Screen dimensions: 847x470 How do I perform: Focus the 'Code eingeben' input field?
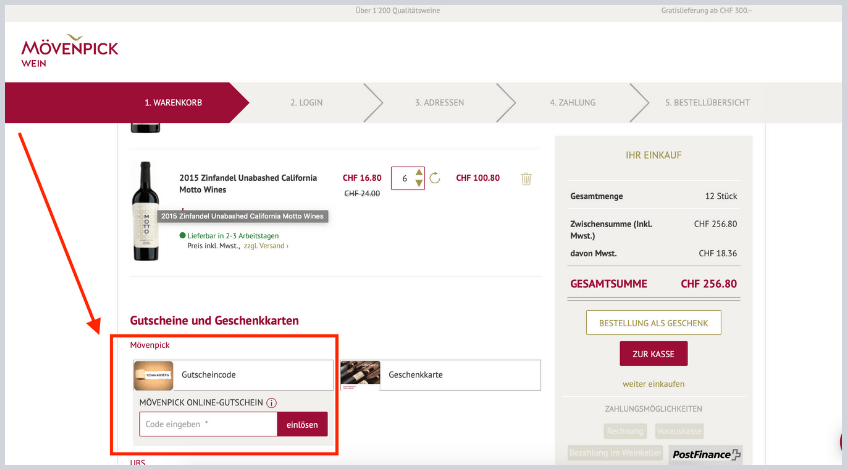tap(209, 424)
